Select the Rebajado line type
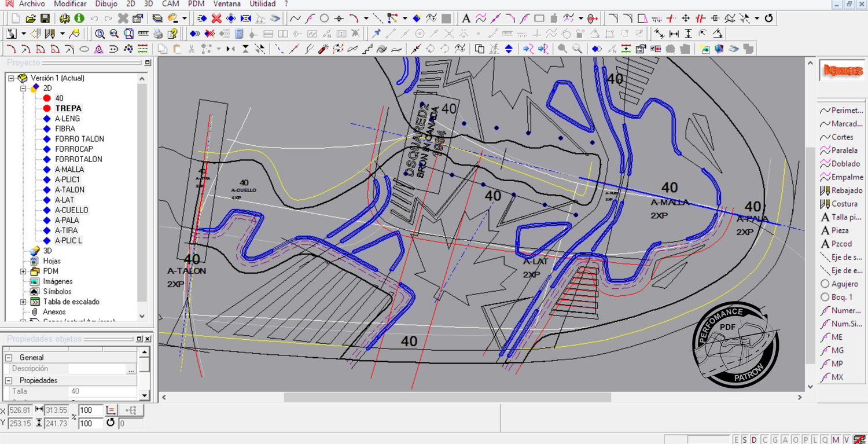The width and height of the screenshot is (868, 444). click(842, 190)
